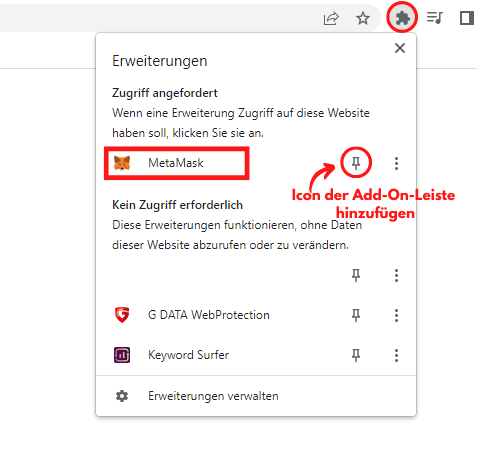Toggle pin for the unnamed extension row
The image size is (477, 453).
356,275
